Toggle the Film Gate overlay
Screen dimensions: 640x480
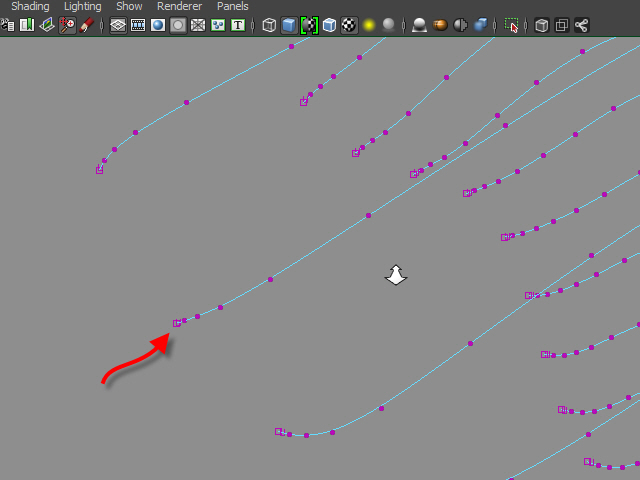pyautogui.click(x=138, y=25)
